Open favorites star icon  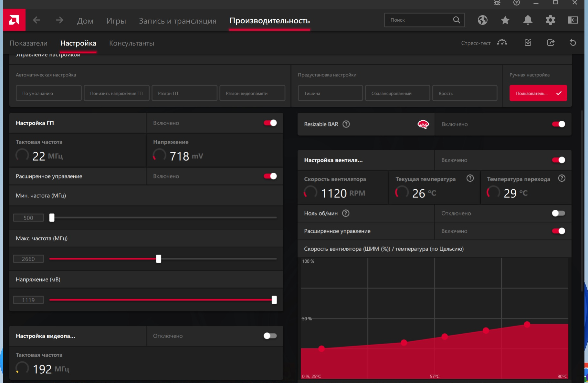coord(505,20)
